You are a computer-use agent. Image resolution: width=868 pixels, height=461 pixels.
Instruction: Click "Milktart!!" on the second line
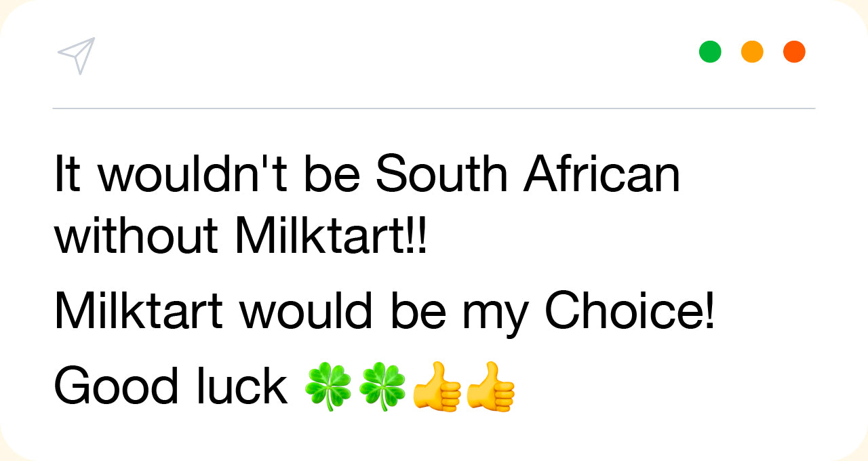331,237
